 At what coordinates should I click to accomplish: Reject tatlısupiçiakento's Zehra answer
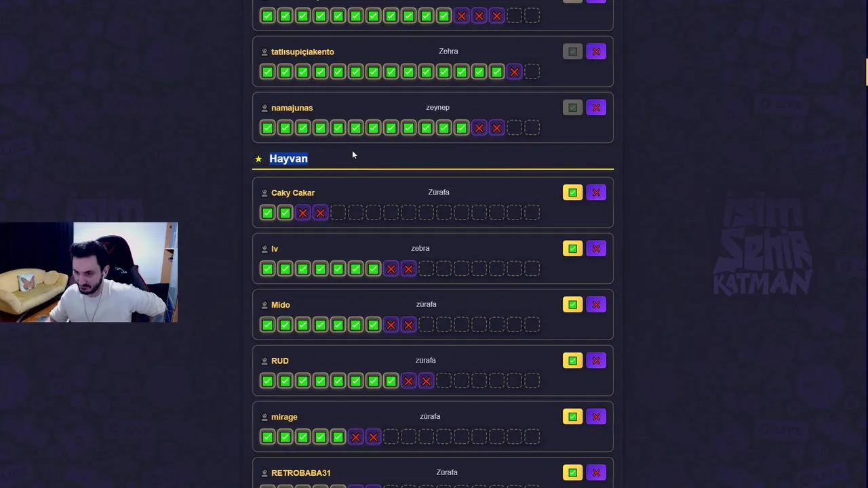click(596, 52)
